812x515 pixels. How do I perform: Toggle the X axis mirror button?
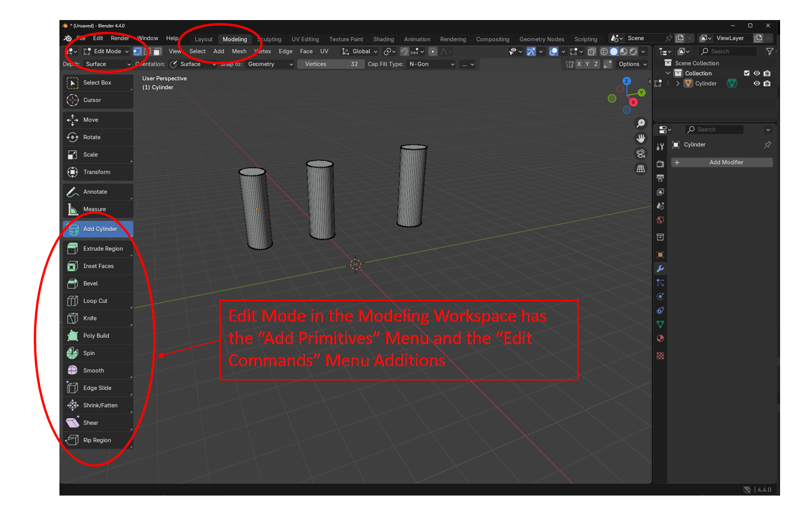pyautogui.click(x=579, y=64)
